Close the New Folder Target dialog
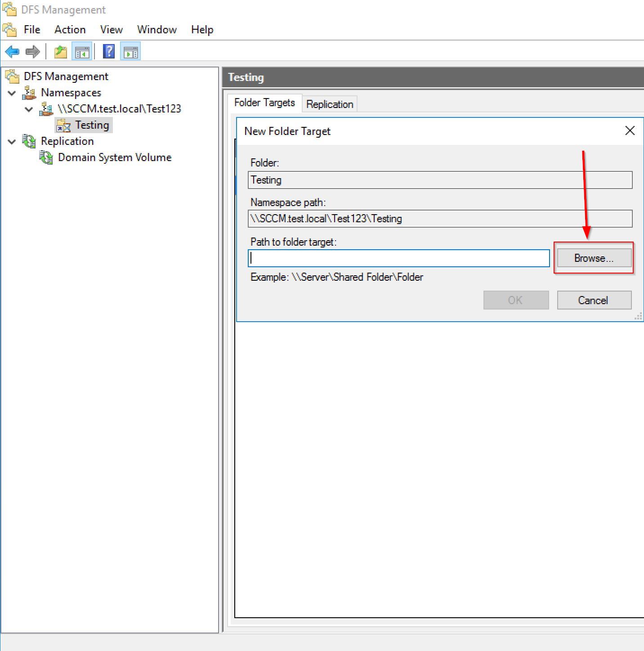The width and height of the screenshot is (644, 651). click(630, 131)
